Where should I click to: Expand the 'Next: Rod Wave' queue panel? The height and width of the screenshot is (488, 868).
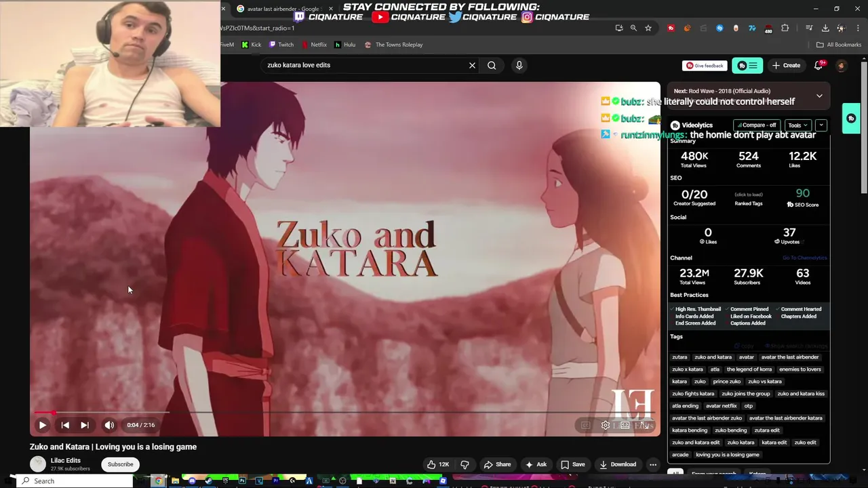pos(819,96)
